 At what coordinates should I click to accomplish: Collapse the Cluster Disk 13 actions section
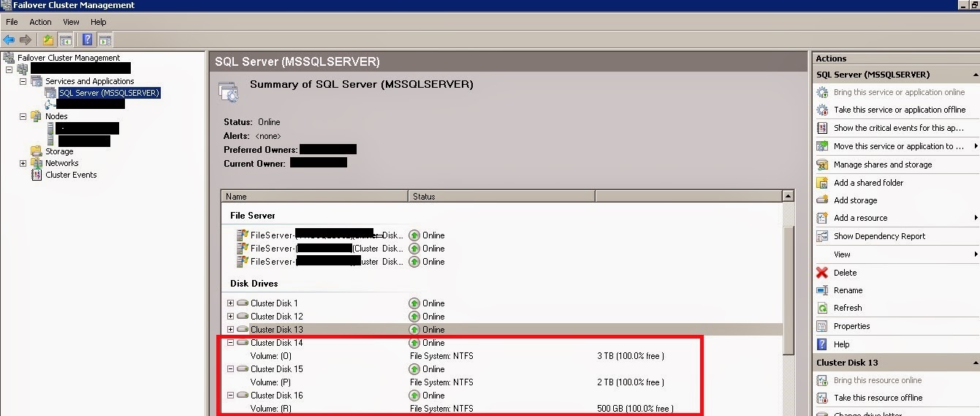coord(975,363)
